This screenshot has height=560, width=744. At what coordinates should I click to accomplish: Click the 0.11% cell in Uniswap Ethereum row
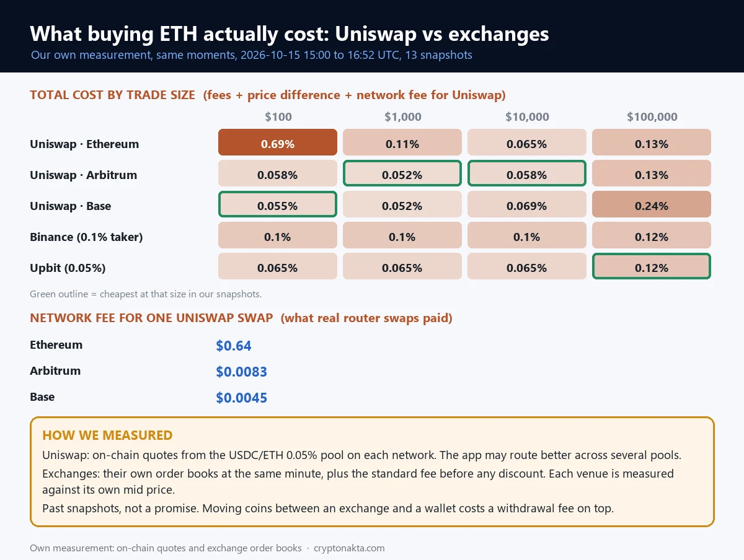coord(402,142)
